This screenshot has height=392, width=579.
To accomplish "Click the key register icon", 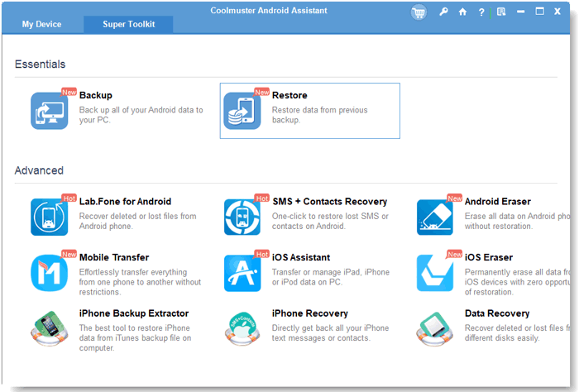I will coord(443,12).
